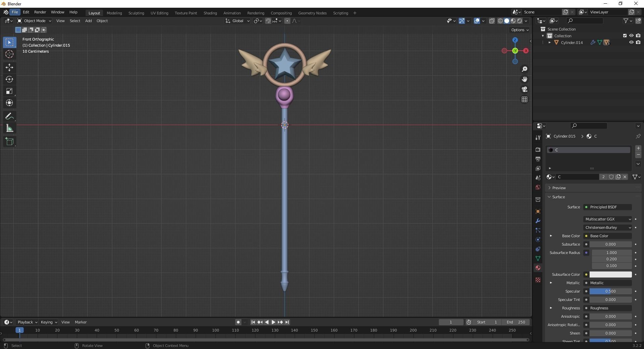Screen dimensions: 644x349
Task: Toggle X-ray view
Action: point(492,21)
